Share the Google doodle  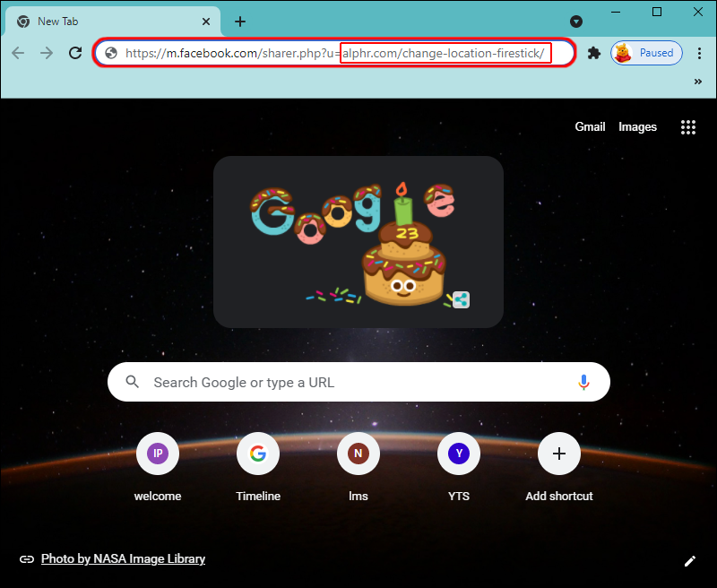click(461, 300)
